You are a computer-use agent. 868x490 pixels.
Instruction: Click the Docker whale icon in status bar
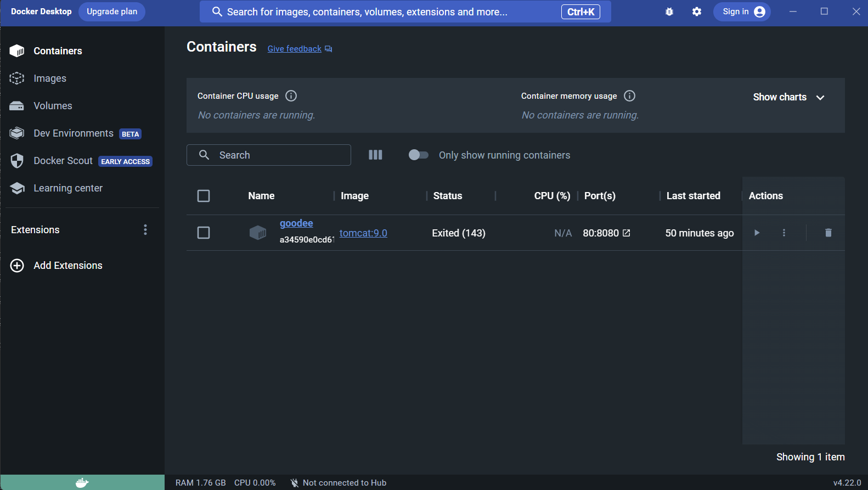click(x=82, y=483)
